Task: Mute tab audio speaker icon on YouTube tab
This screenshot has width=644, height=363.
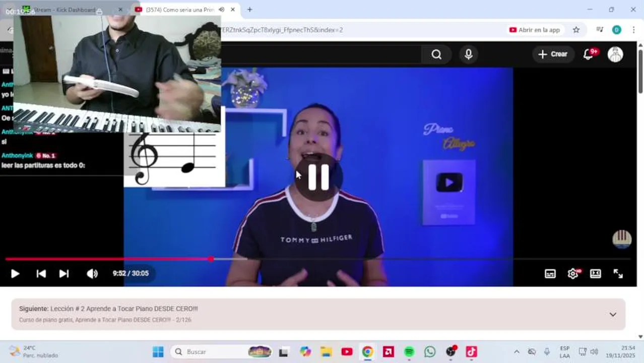Action: coord(221,10)
